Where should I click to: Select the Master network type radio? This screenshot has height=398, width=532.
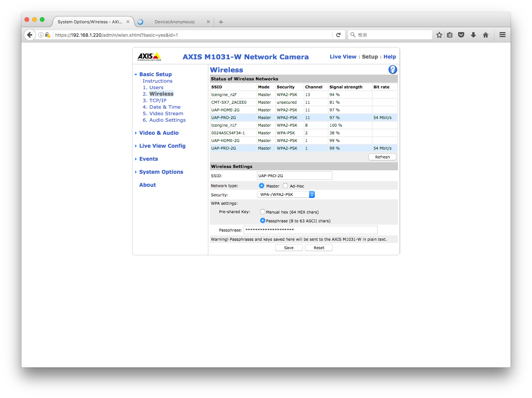(262, 186)
